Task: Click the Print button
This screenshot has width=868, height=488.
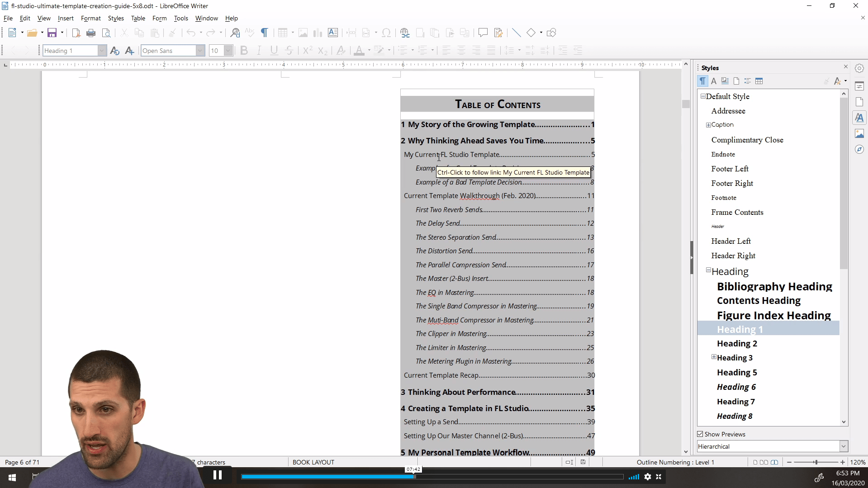Action: (x=90, y=33)
